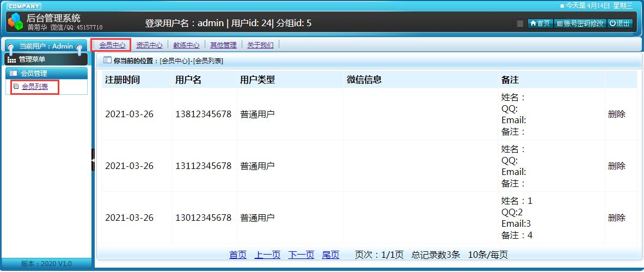Screen dimensions: 644x272
Task: Click the QQ:2 remark text
Action: coord(512,213)
